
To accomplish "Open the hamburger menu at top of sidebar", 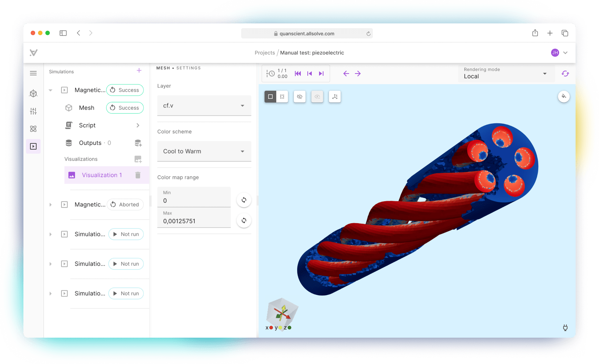I will tap(33, 73).
